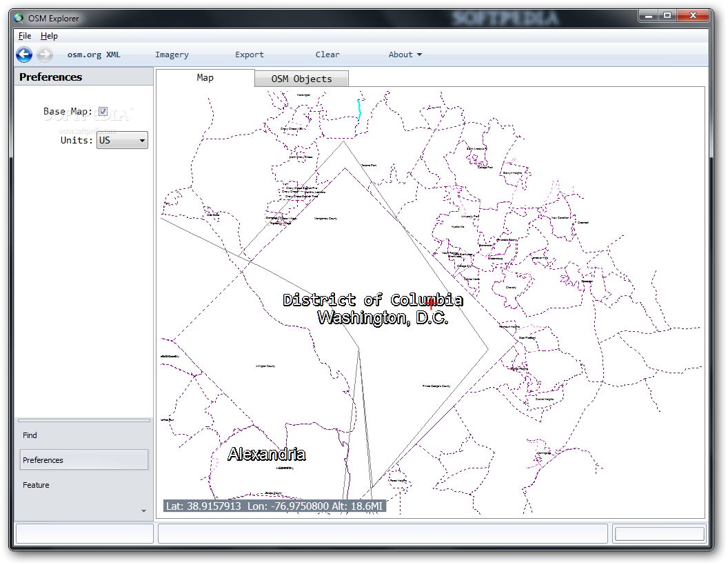The width and height of the screenshot is (728, 565).
Task: Open the File menu
Action: (25, 36)
